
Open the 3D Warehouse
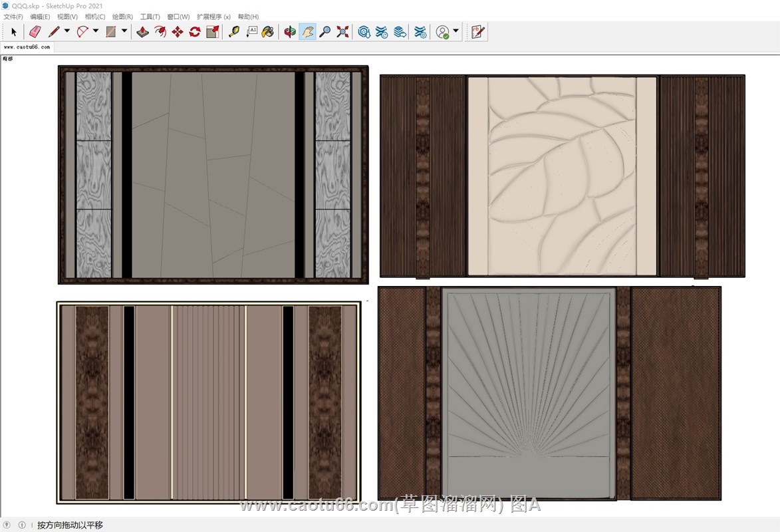click(x=364, y=31)
